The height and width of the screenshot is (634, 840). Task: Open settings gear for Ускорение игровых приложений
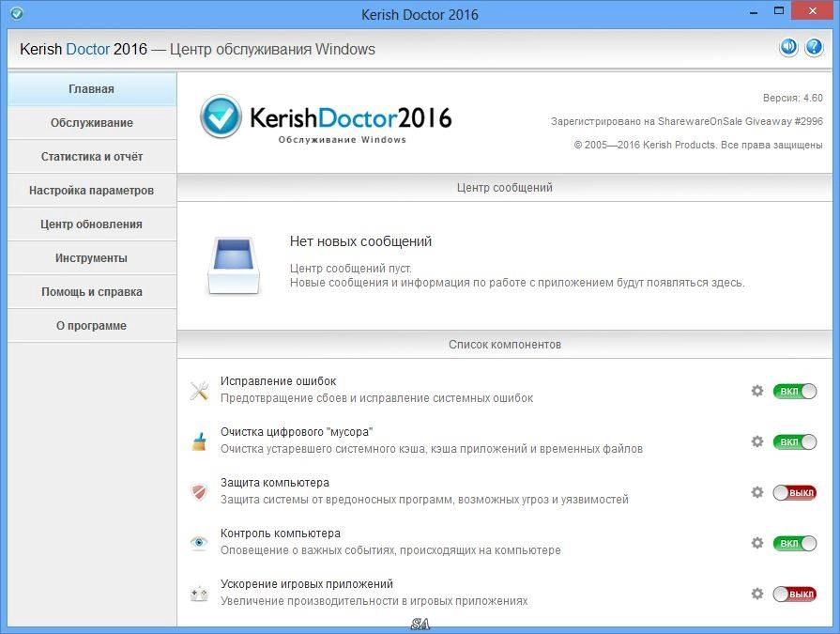coord(757,594)
